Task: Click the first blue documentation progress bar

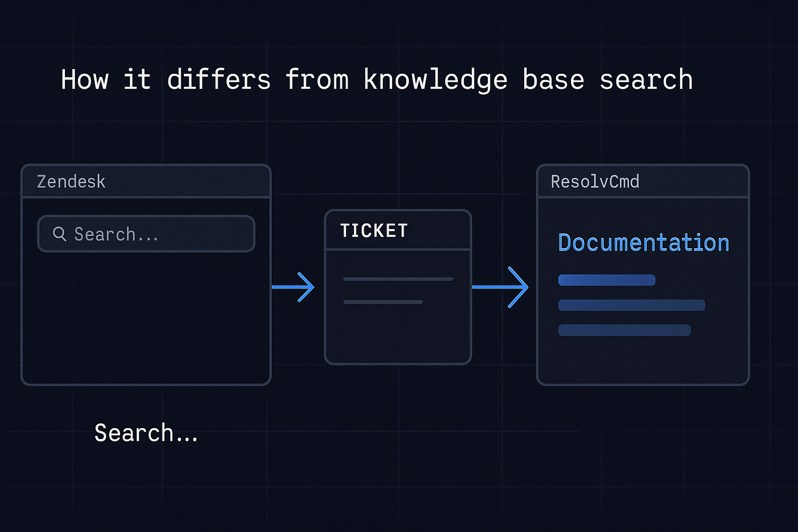Action: tap(606, 280)
